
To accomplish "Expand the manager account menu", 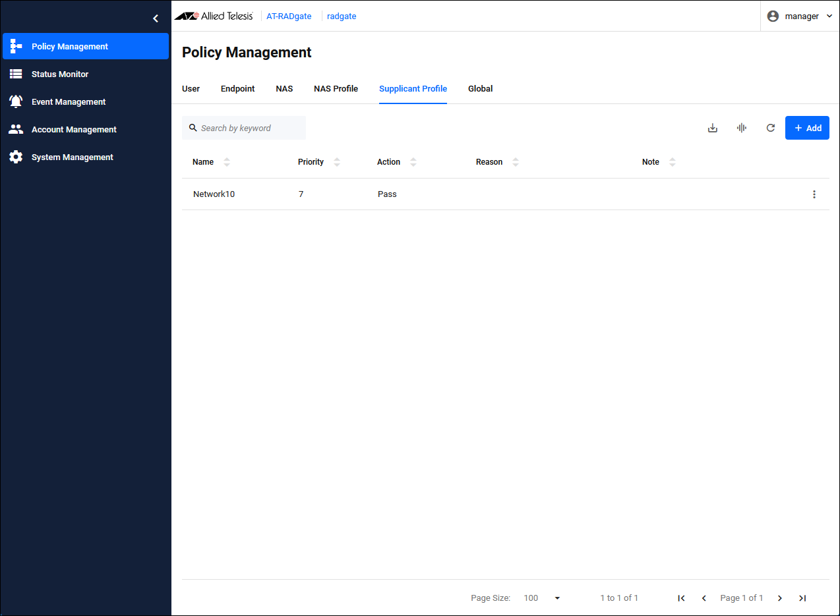I will tap(800, 16).
